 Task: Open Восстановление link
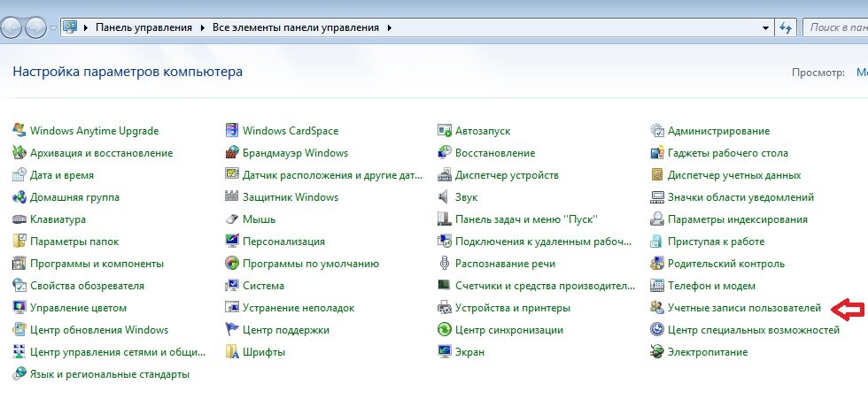(495, 153)
